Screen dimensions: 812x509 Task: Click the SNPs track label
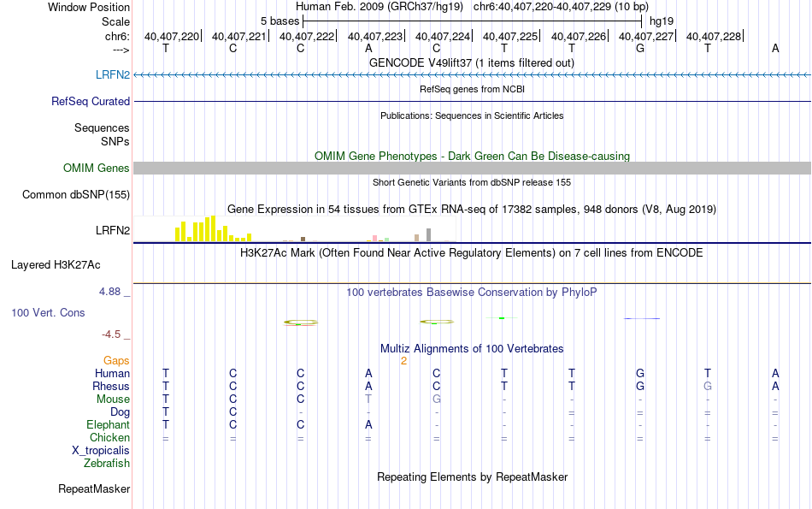tap(115, 141)
